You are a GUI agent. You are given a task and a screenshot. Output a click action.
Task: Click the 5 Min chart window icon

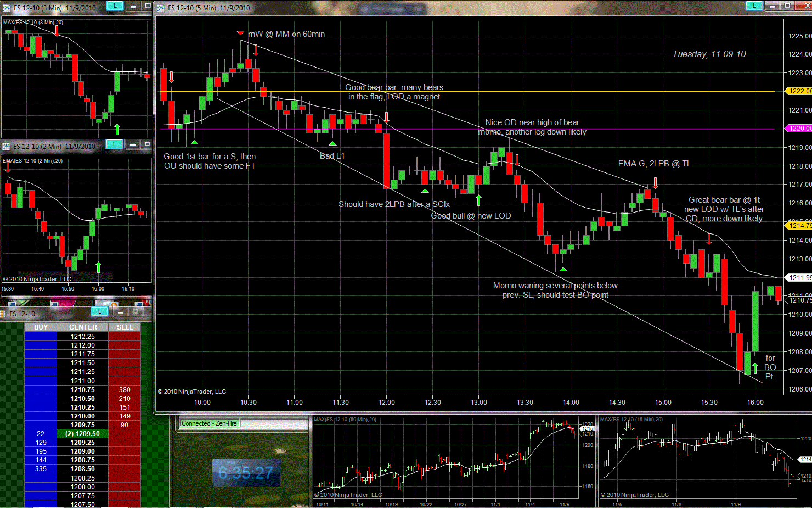[x=161, y=8]
